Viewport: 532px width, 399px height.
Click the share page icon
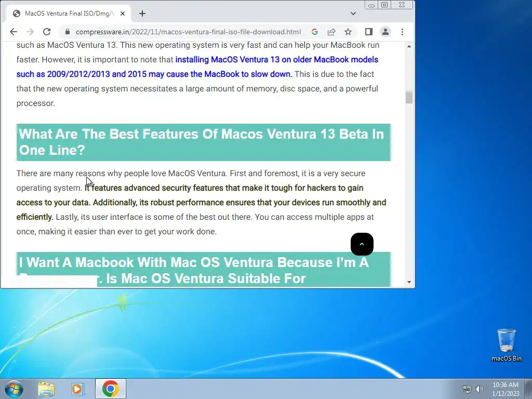click(x=331, y=32)
